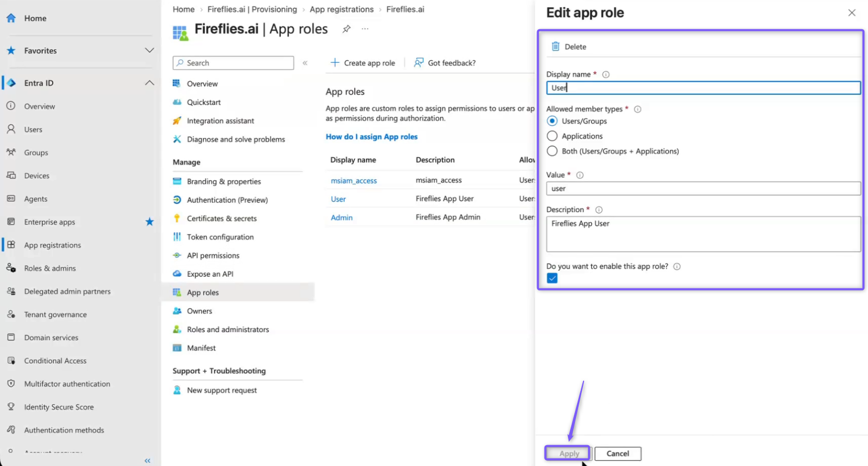
Task: Select the Applications member type
Action: click(552, 136)
